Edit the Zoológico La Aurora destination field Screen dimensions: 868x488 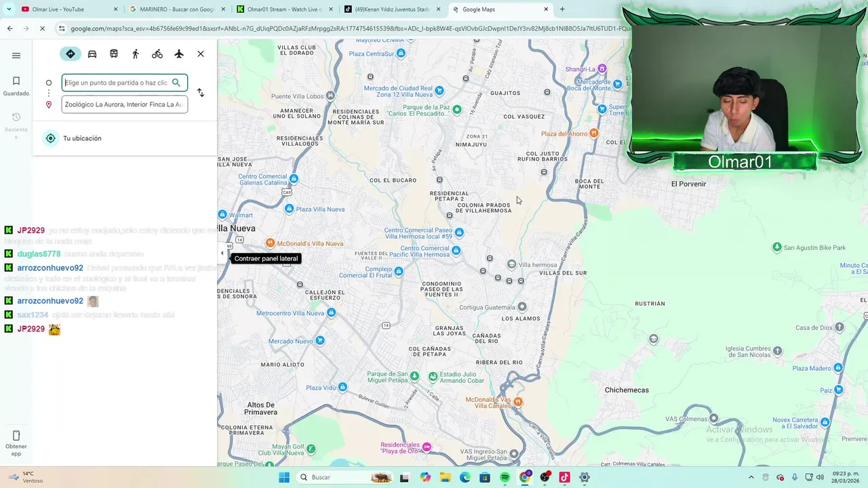point(124,104)
